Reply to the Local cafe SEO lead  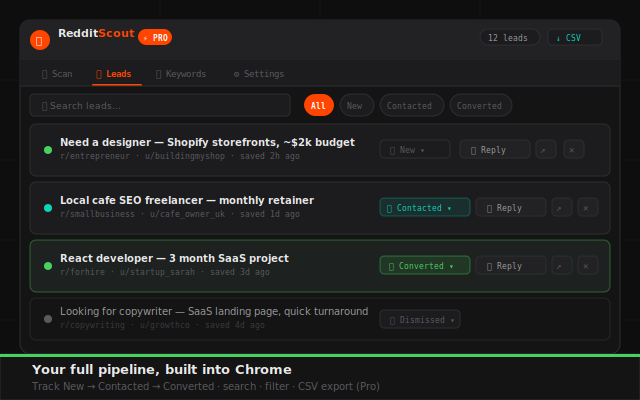[511, 207]
